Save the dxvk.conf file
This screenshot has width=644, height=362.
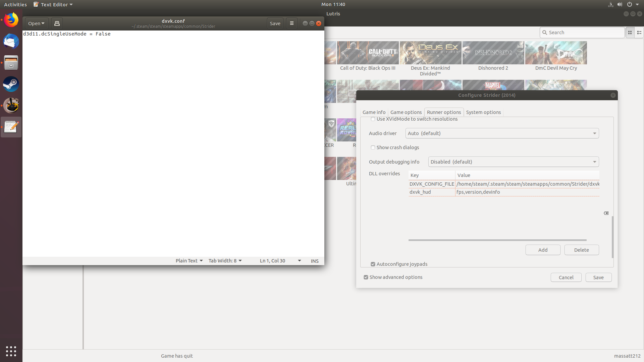tap(275, 23)
